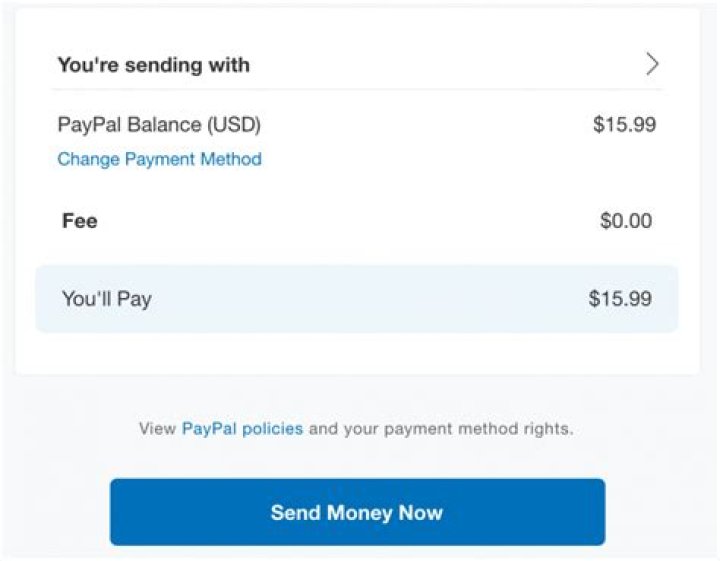Click the You're sending with heading
The image size is (720, 561).
[x=153, y=65]
